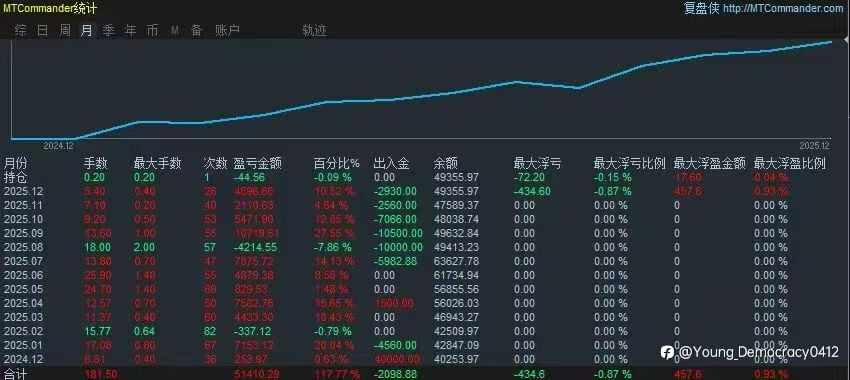Click the 2024.12 chart axis label
850x380 pixels.
click(x=58, y=146)
